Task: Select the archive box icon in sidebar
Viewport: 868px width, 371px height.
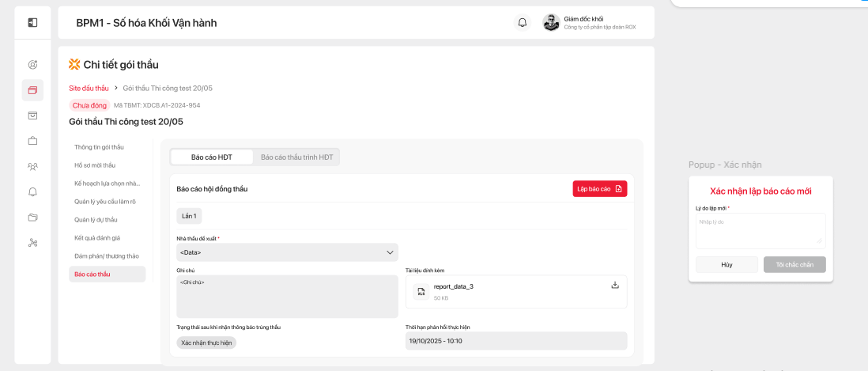Action: 32,115
